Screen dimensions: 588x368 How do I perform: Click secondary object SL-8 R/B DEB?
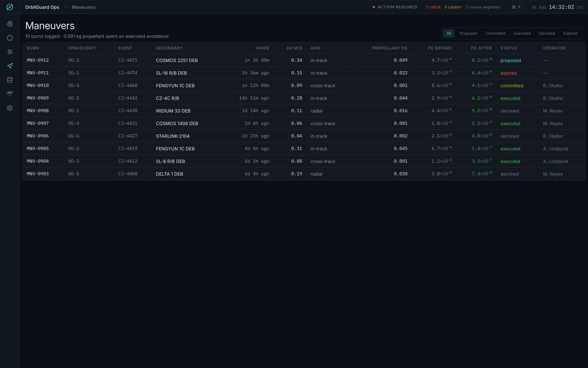coord(170,161)
